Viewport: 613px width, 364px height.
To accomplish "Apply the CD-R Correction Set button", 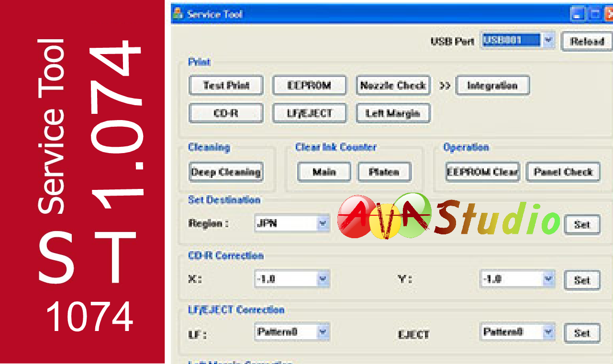I will [x=582, y=280].
